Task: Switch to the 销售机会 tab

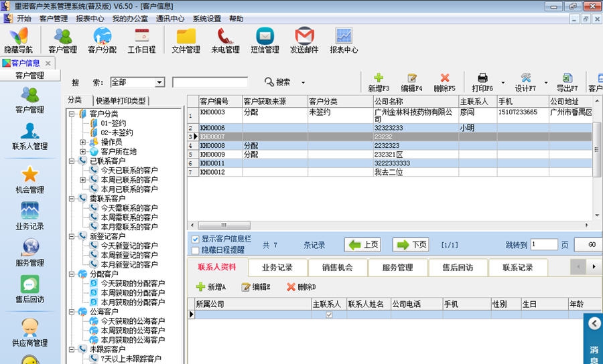Action: click(338, 268)
